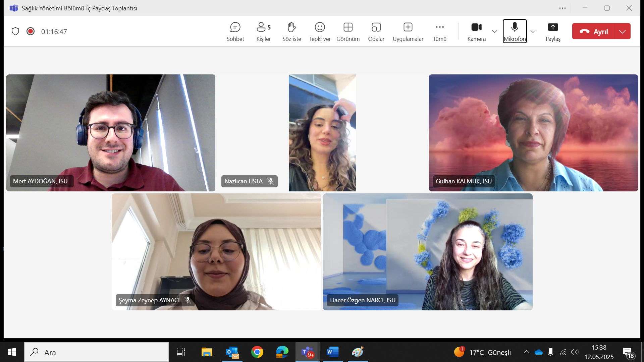The image size is (644, 362).
Task: Toggle the Kamera on or off
Action: tap(476, 32)
